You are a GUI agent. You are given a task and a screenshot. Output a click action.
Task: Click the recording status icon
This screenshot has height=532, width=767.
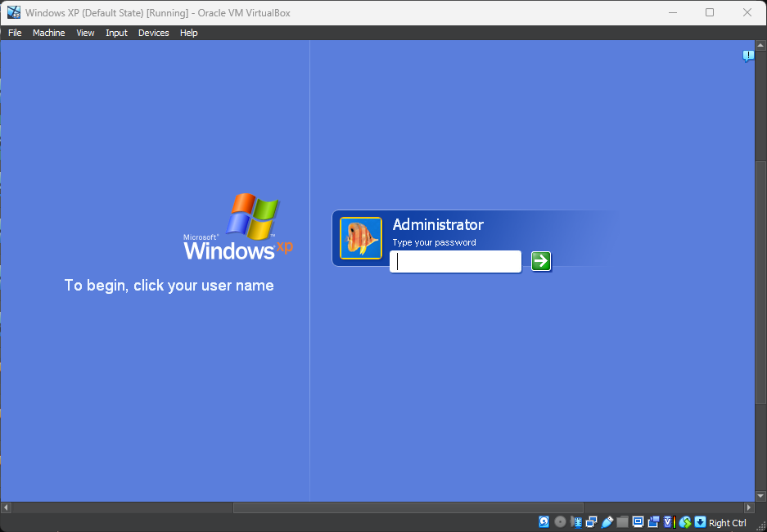click(653, 521)
